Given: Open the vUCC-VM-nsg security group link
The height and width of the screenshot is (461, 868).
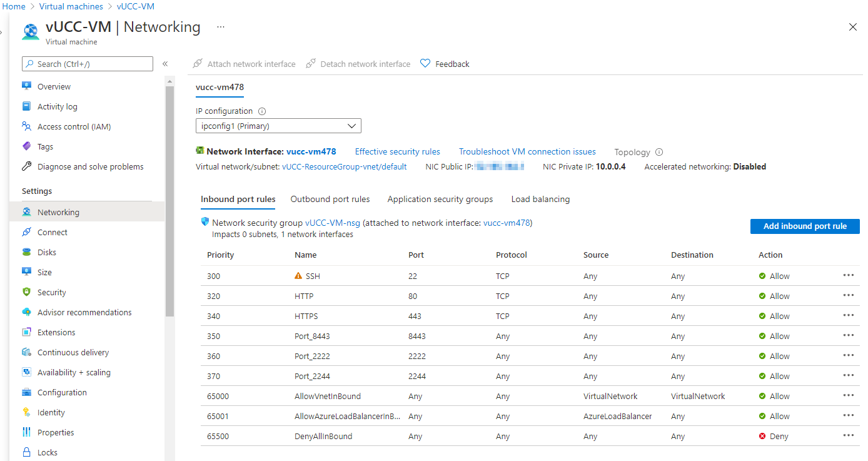Looking at the screenshot, I should coord(333,223).
